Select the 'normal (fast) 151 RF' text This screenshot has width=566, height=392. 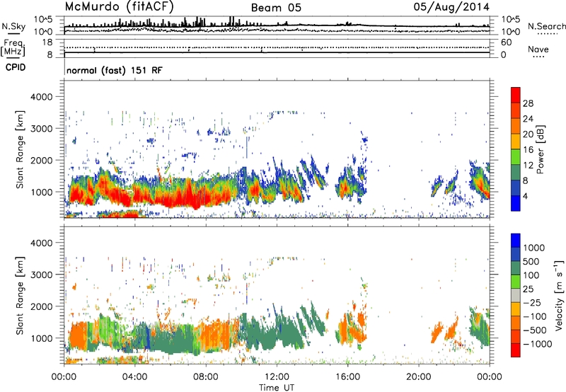[x=115, y=70]
